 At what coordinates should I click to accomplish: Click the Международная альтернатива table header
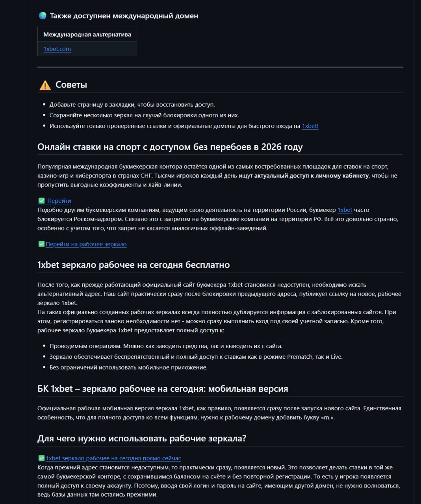[87, 34]
